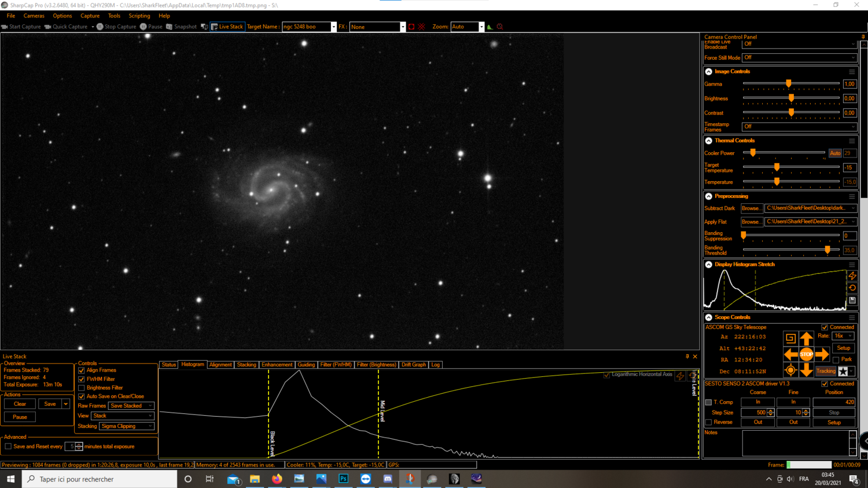The image size is (868, 488).
Task: Enable the Brightness Filter checkbox
Action: pyautogui.click(x=82, y=388)
